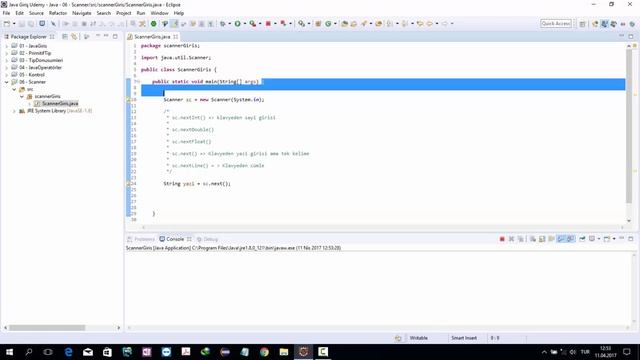Toggle Mark Occurrences highlighted toolbar button
The image size is (640, 360).
(x=174, y=24)
